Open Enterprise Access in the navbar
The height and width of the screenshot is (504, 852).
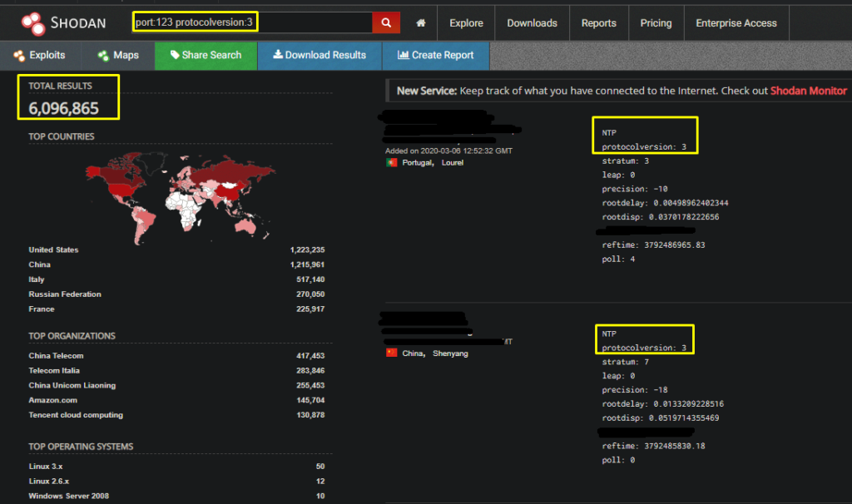736,22
